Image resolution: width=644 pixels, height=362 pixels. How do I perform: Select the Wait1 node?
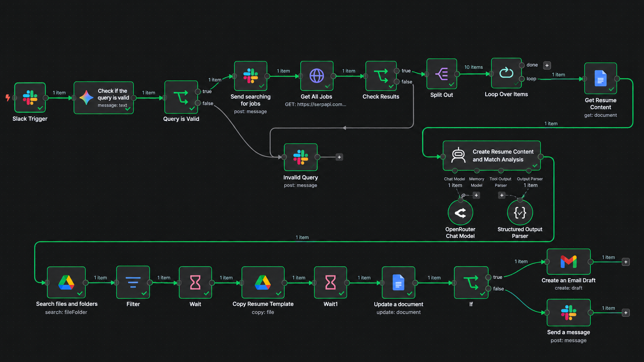click(x=330, y=282)
